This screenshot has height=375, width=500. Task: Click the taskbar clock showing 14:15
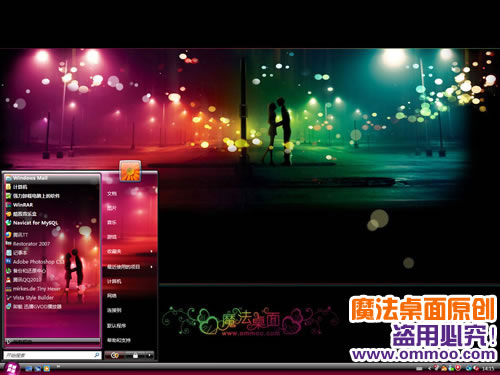coord(488,368)
